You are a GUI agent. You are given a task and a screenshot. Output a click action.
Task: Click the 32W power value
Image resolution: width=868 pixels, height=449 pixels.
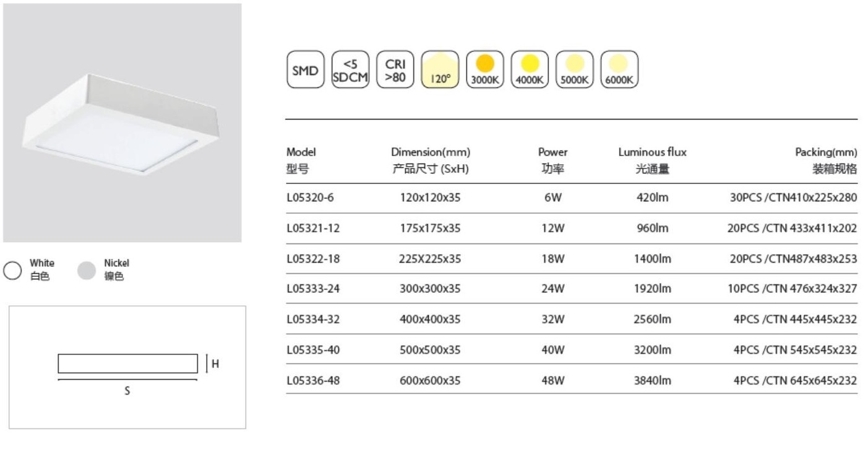[x=553, y=320]
